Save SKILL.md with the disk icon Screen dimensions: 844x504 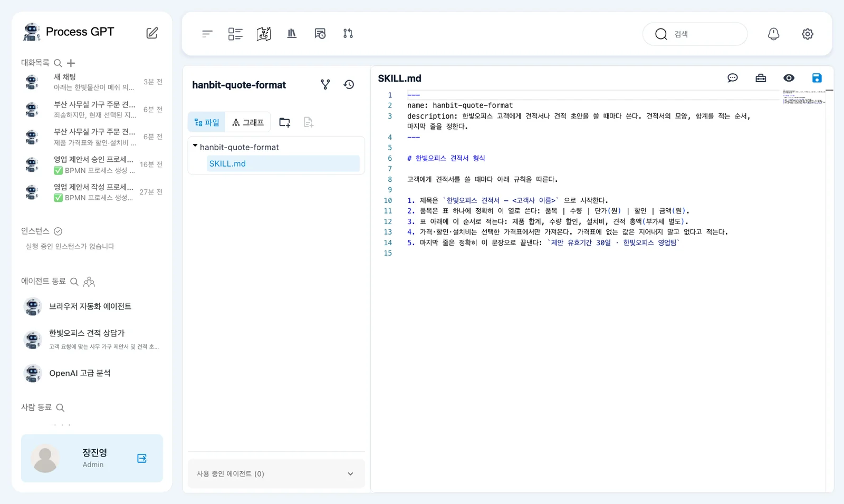(x=817, y=78)
